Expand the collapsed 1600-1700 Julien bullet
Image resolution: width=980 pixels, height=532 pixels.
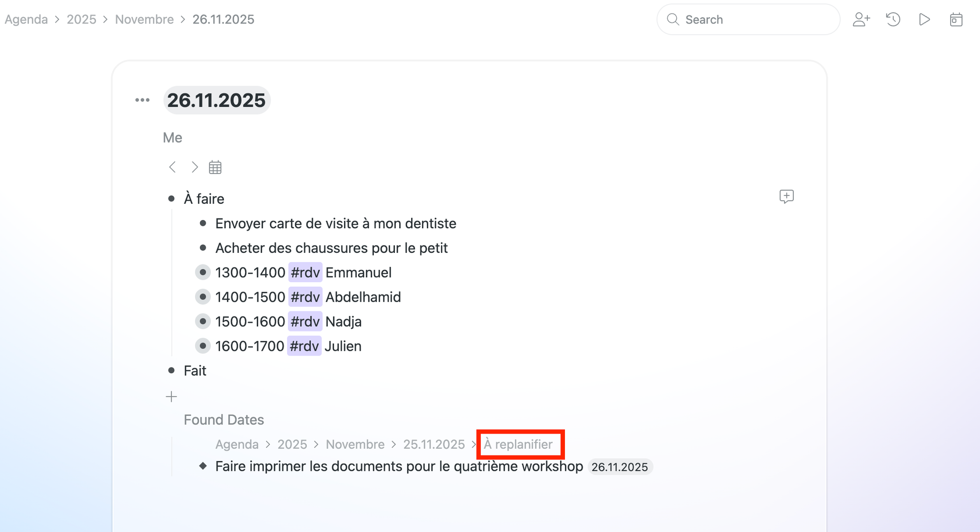[202, 346]
